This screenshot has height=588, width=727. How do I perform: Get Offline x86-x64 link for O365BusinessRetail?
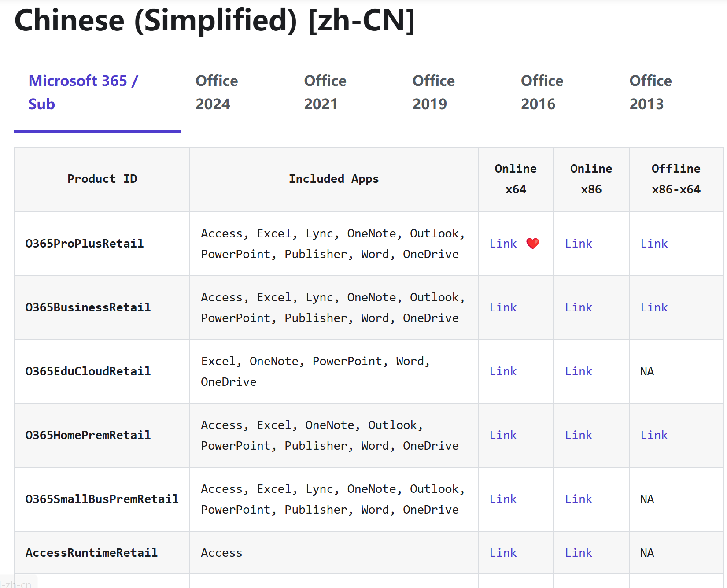click(654, 307)
